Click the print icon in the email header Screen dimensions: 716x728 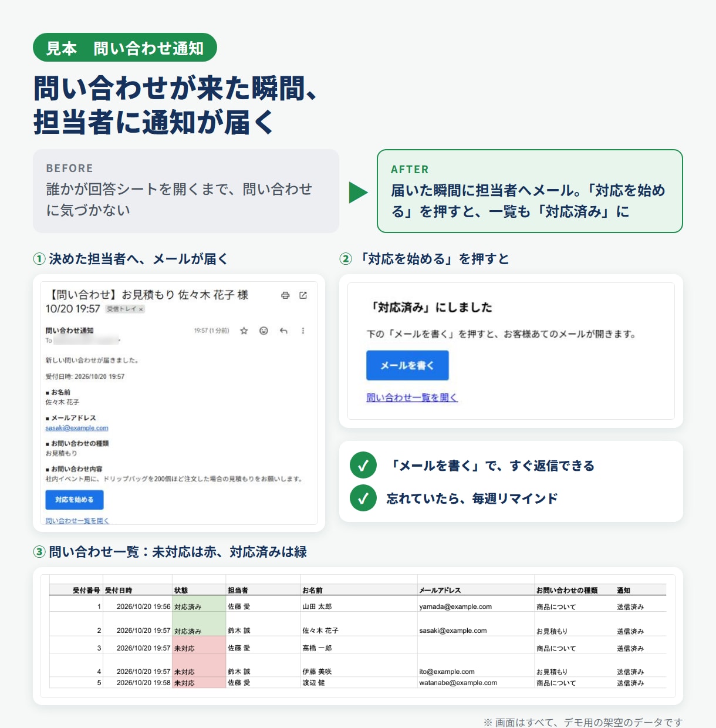click(x=285, y=295)
